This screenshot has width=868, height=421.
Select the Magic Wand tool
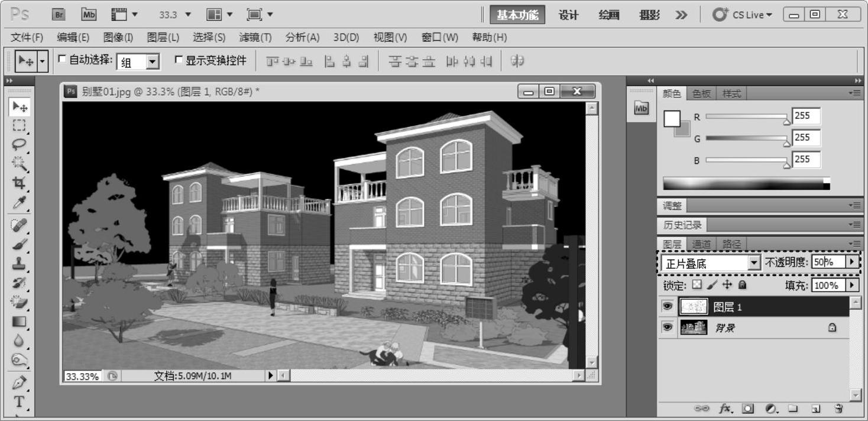20,163
